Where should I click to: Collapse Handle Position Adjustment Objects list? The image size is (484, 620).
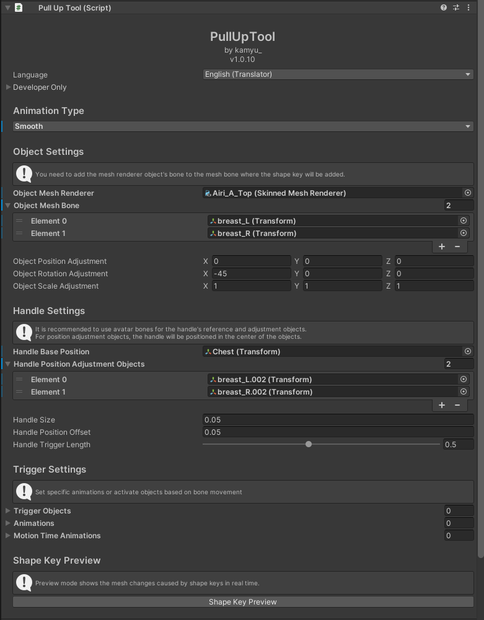8,364
